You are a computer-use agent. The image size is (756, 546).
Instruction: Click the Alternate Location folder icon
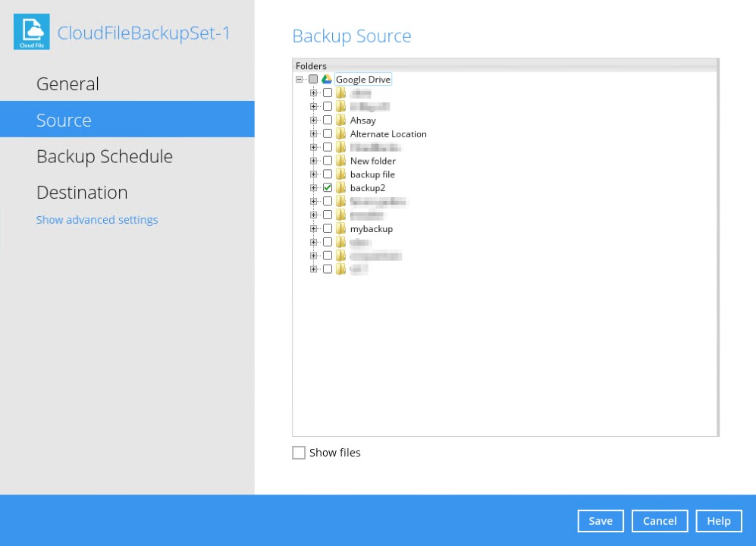click(x=340, y=133)
